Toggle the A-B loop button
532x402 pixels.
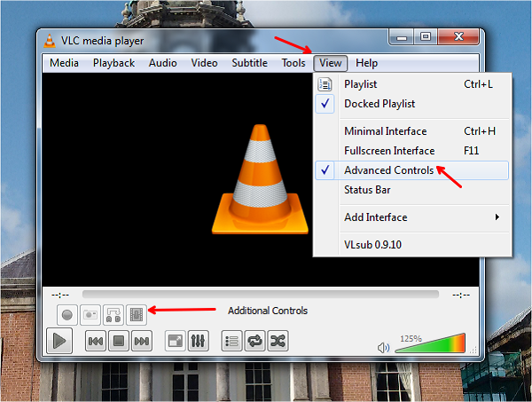click(113, 315)
